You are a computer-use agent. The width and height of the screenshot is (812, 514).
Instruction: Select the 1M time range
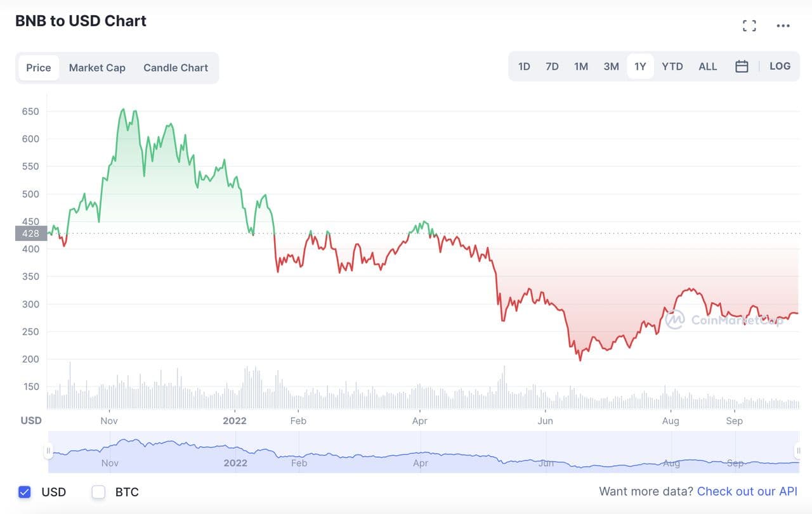pos(581,67)
